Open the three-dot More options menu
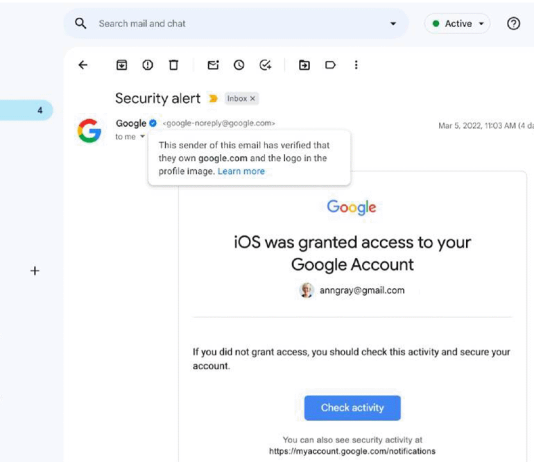Screen dimensions: 534x462 click(356, 65)
